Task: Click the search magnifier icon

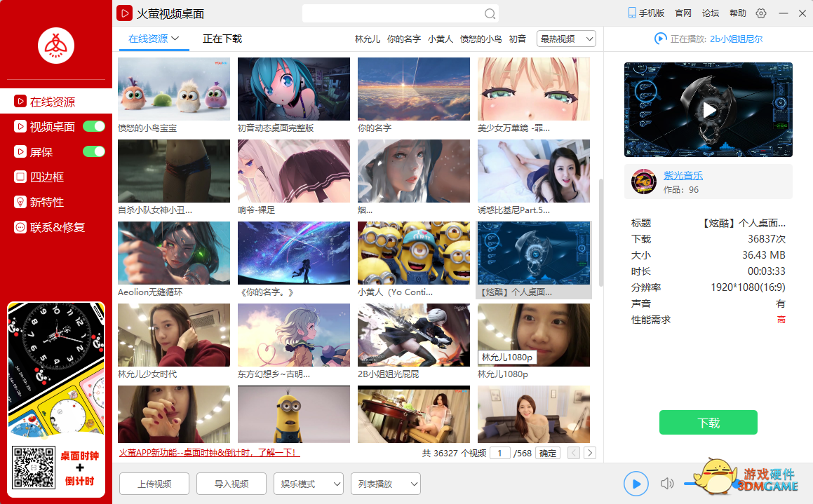Action: click(x=490, y=14)
